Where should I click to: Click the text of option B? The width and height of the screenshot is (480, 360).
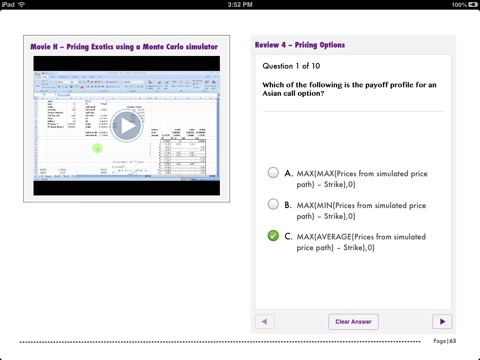click(361, 211)
